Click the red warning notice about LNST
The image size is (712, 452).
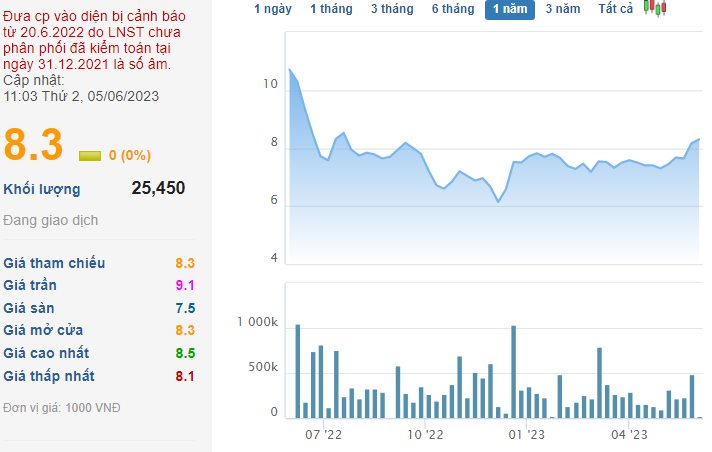coord(94,40)
